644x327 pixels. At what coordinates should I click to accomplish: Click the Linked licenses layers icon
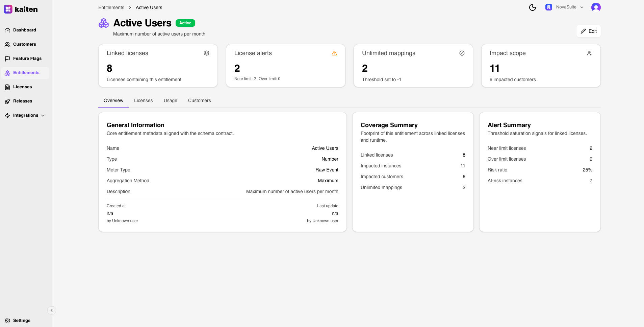(207, 53)
